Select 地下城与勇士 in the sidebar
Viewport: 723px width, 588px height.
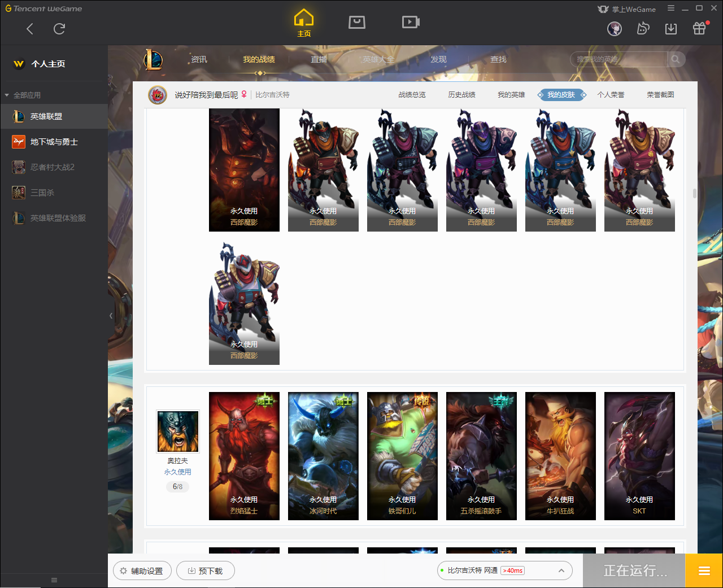click(x=54, y=142)
